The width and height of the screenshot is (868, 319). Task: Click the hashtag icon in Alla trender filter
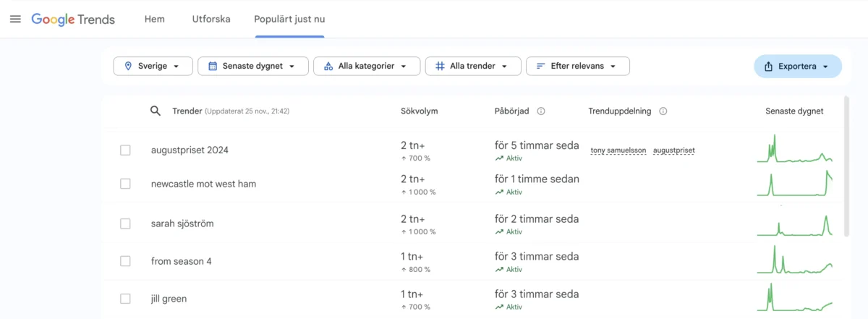pos(440,66)
